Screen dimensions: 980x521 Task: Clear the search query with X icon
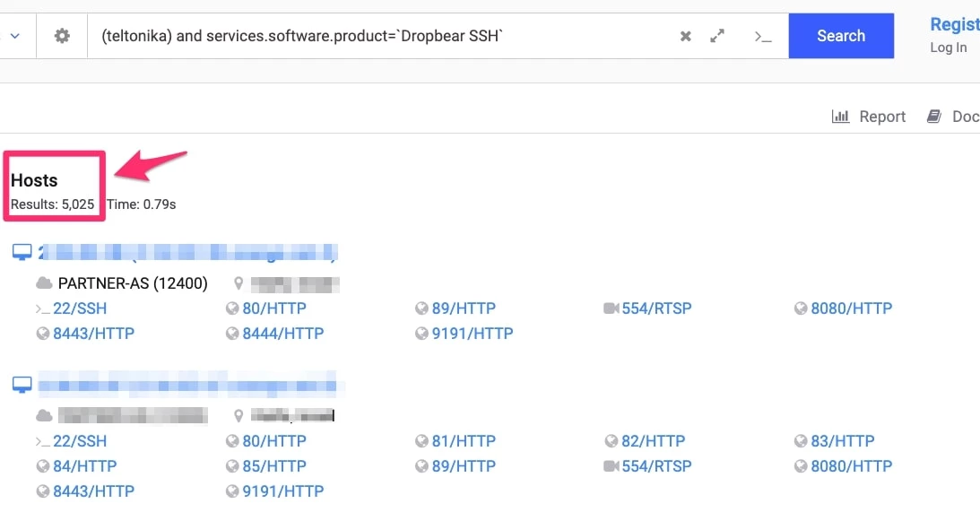click(685, 37)
